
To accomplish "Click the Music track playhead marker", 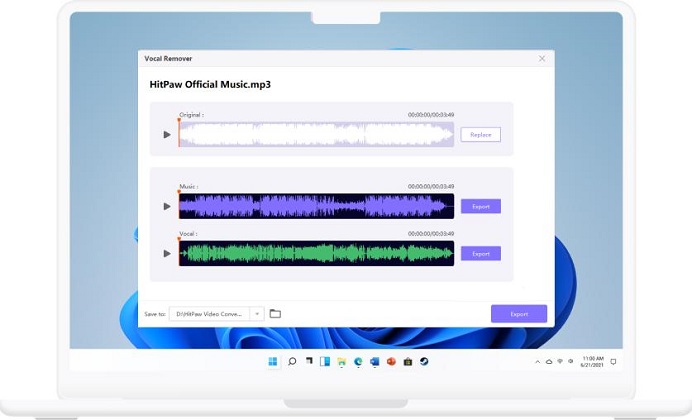I will tap(179, 192).
